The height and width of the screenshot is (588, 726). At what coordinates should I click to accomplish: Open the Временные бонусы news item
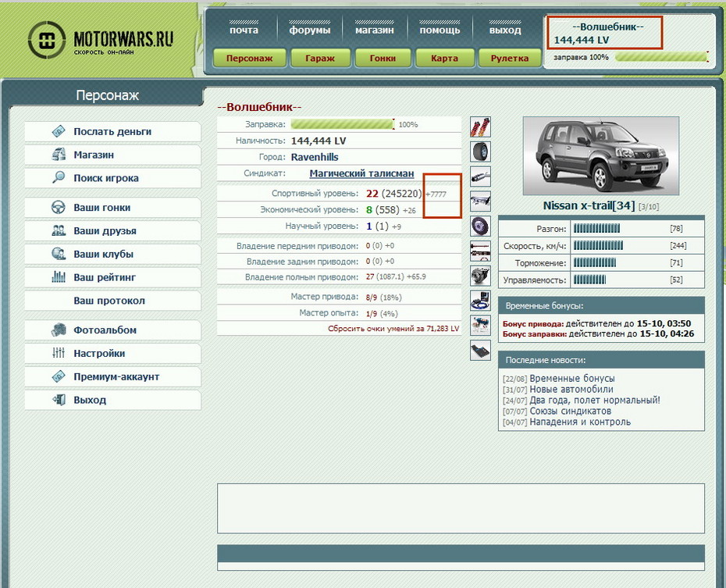572,378
